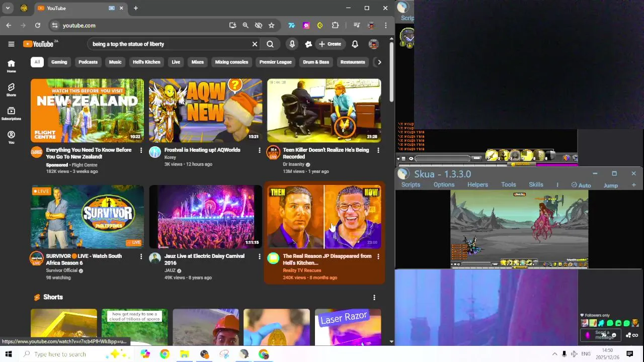
Task: Open the Korey channel link
Action: pos(170,157)
